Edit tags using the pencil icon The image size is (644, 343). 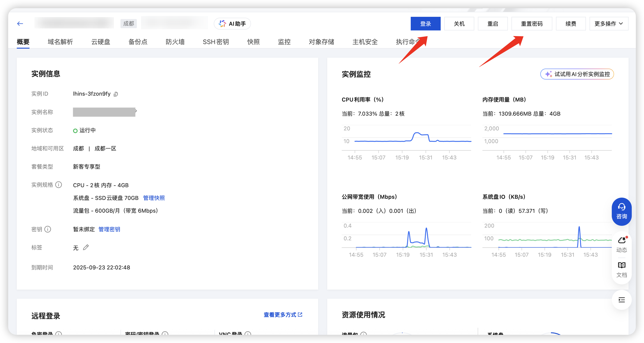click(x=86, y=247)
